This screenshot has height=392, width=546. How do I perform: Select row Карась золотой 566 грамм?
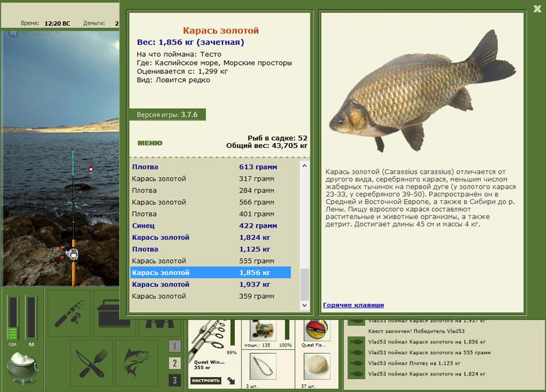point(210,202)
